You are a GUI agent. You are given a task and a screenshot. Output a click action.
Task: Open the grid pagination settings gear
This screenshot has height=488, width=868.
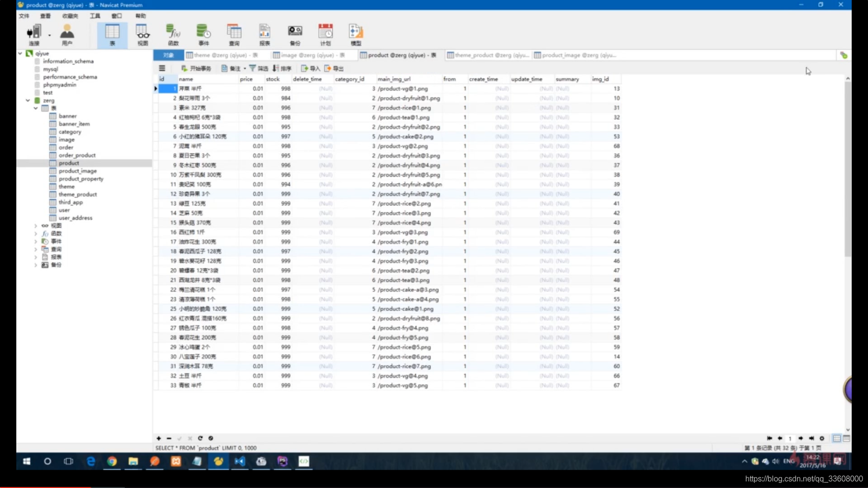pos(822,438)
